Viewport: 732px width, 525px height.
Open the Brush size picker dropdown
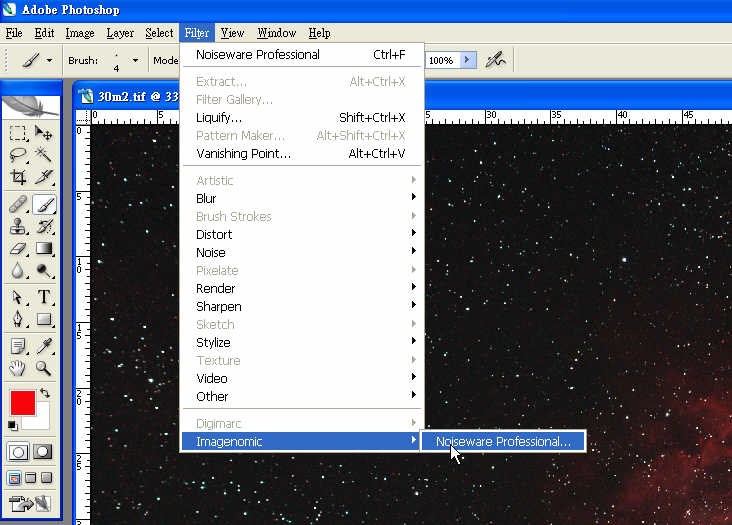(135, 60)
